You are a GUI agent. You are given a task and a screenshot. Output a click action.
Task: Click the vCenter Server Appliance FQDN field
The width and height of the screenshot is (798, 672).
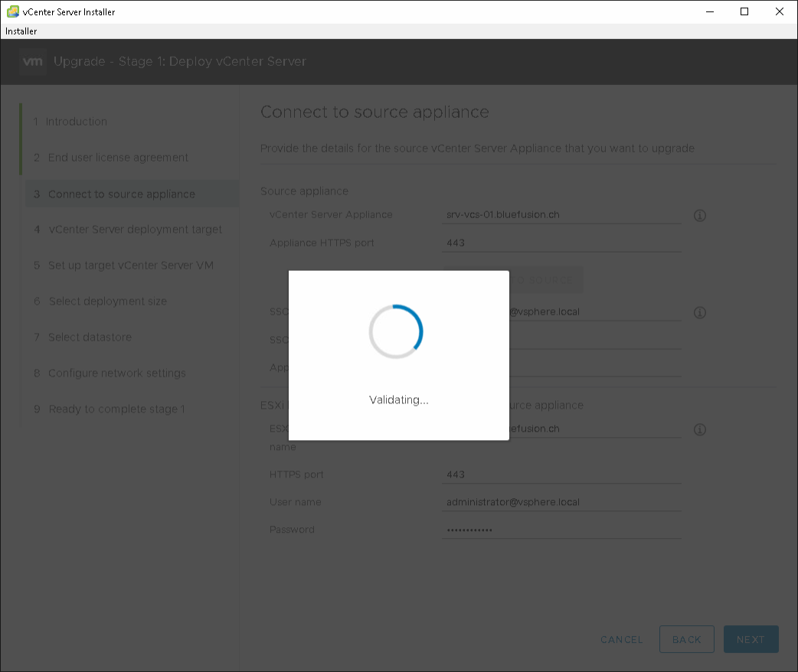click(x=561, y=215)
